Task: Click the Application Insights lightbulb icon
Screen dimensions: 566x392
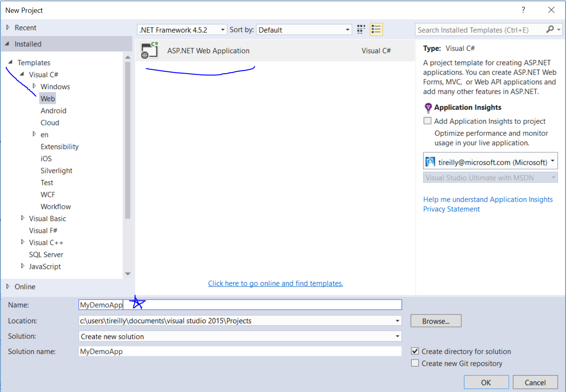Action: [428, 107]
